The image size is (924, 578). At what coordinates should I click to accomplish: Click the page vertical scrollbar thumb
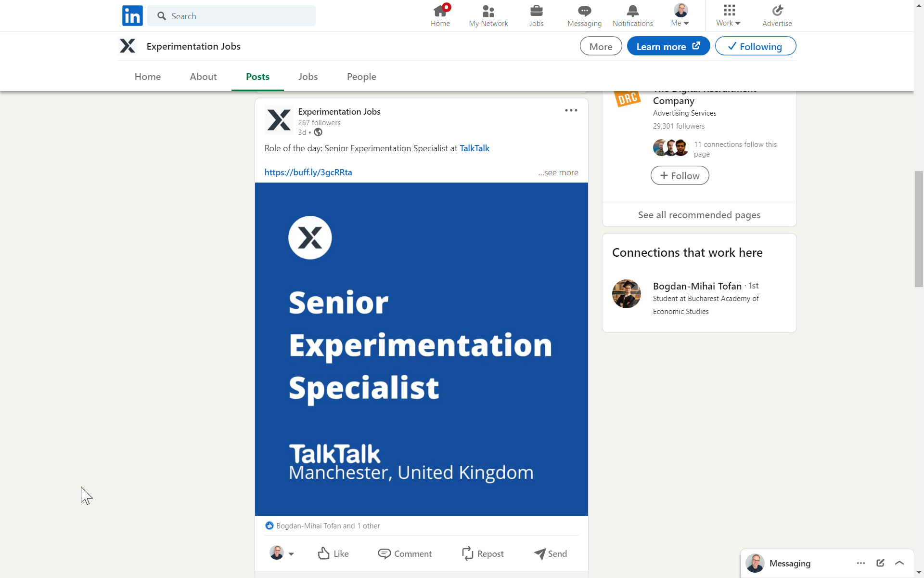point(919,229)
